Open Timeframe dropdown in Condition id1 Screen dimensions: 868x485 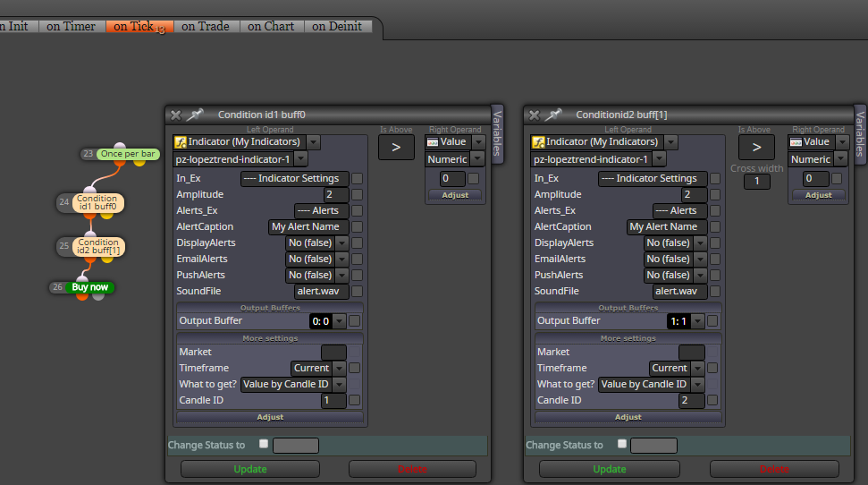click(340, 368)
